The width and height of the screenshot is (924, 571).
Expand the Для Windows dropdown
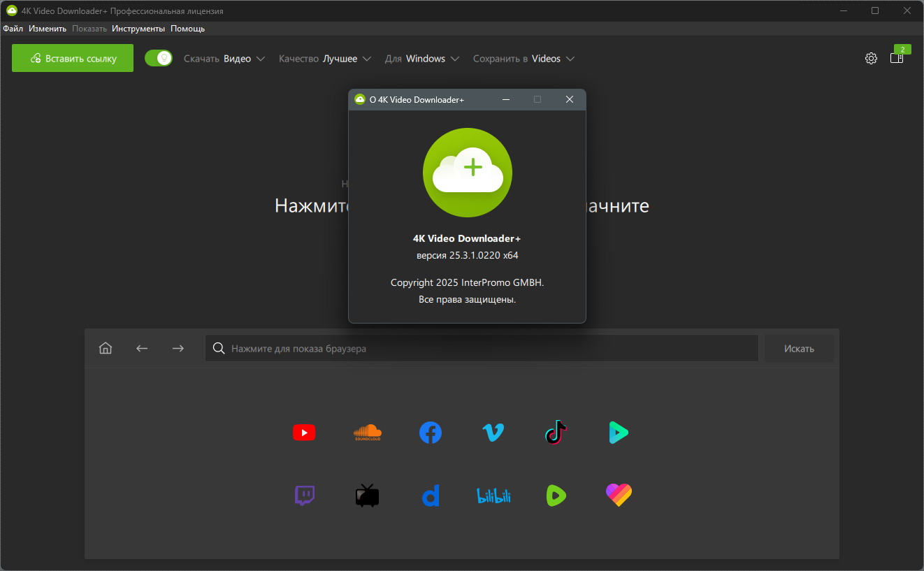422,59
